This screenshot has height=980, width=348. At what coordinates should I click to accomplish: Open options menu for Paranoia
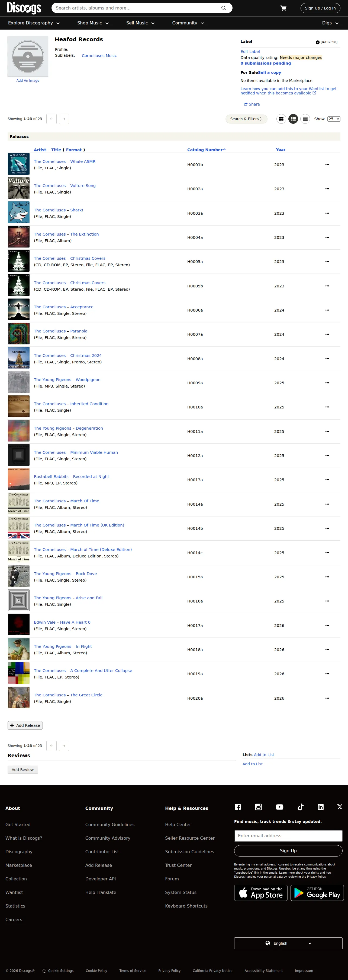tap(327, 334)
